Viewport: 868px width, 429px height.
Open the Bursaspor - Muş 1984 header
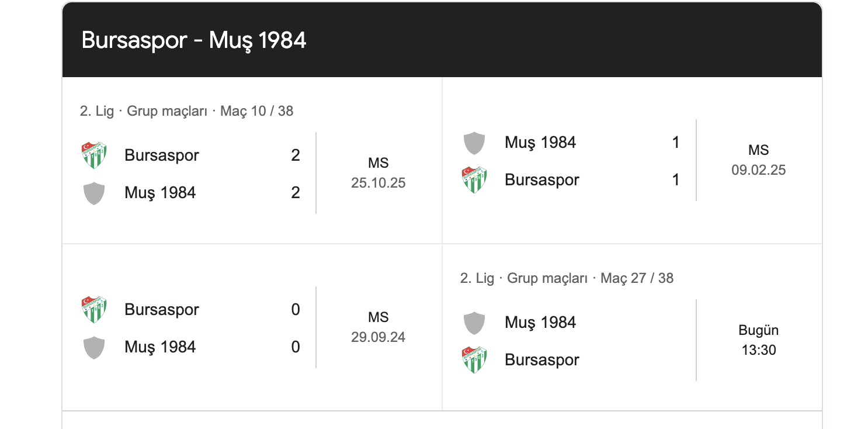click(194, 40)
